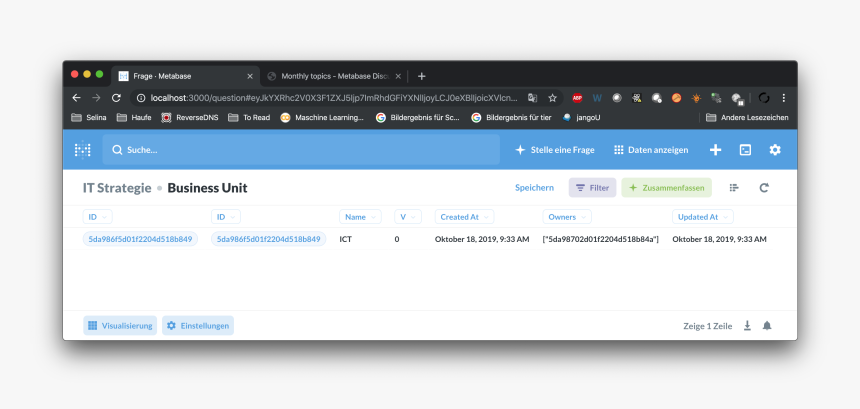Switch to the Monthly topics tab
This screenshot has height=409, width=860.
[334, 76]
